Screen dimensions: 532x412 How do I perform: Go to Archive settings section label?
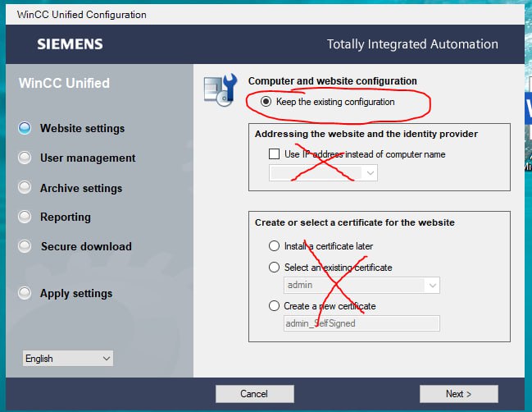pyautogui.click(x=81, y=188)
